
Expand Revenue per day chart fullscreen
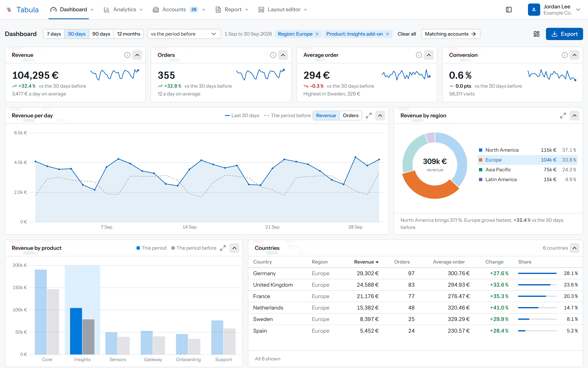(369, 116)
